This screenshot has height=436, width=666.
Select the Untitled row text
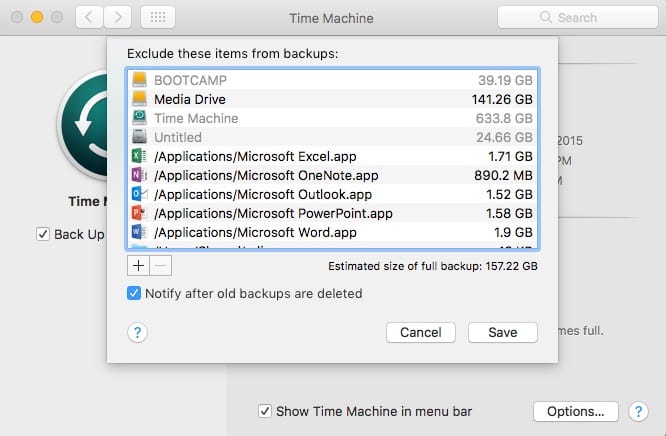click(x=178, y=137)
